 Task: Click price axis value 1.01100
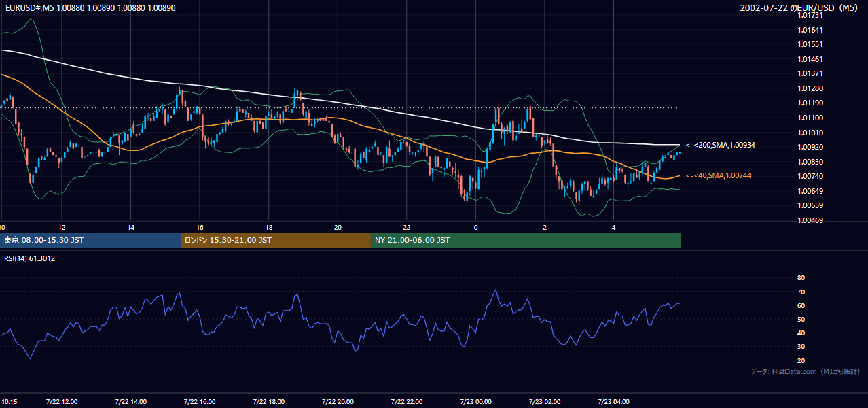811,118
